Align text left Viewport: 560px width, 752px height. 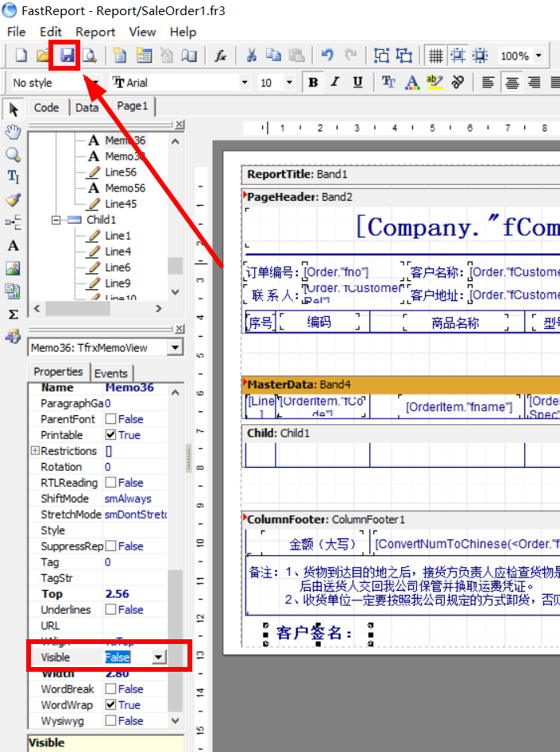point(488,83)
